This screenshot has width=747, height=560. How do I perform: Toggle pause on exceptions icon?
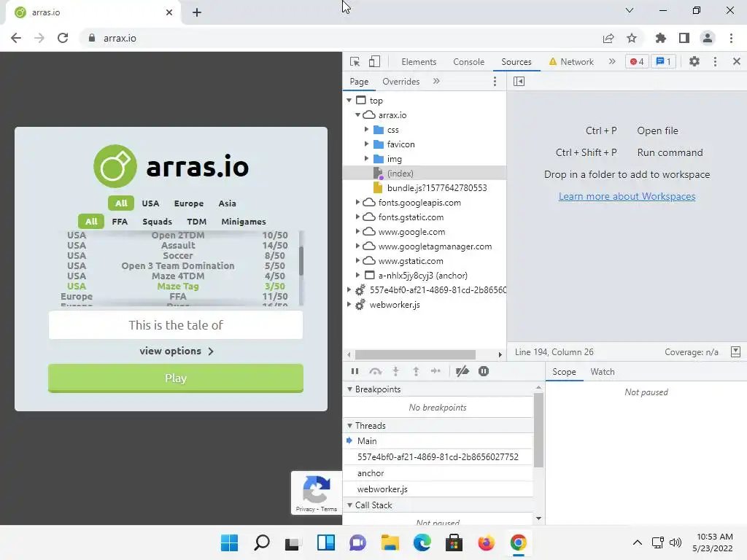(484, 371)
